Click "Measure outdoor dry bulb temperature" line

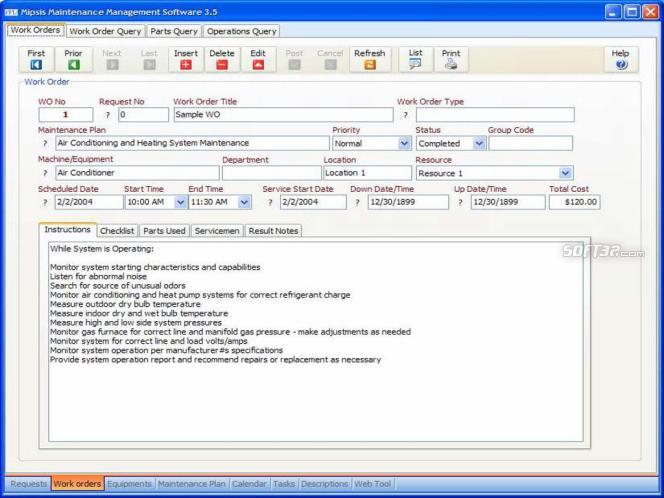click(125, 304)
